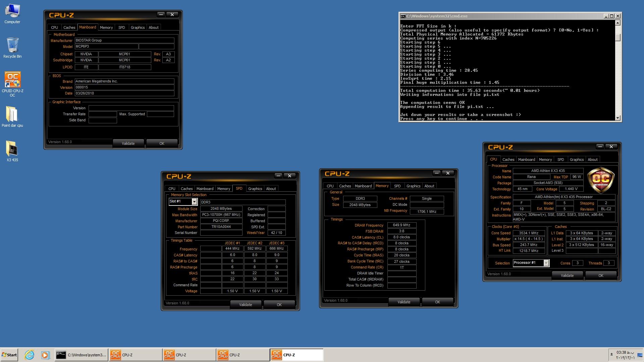
Task: Click the Core Speed 3534.1 MHz value
Action: 529,233
